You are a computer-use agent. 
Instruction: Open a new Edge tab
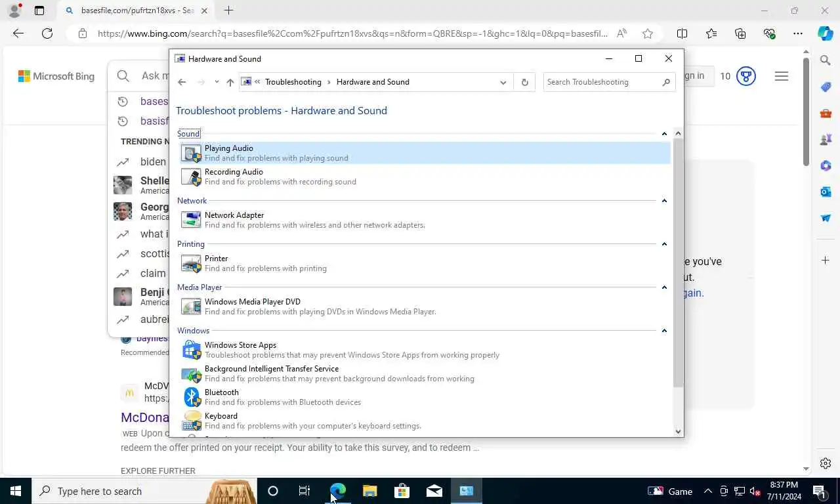pyautogui.click(x=228, y=10)
